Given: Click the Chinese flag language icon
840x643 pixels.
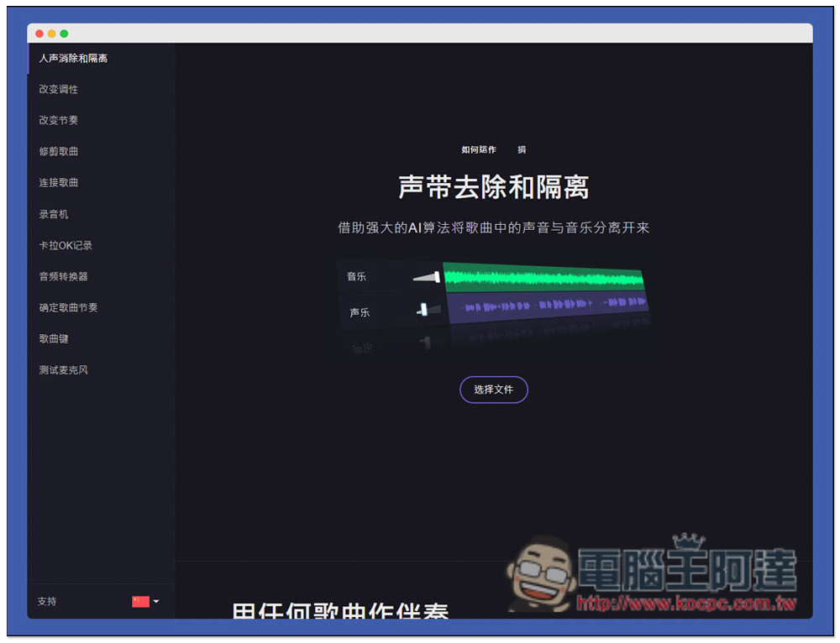Looking at the screenshot, I should pyautogui.click(x=140, y=601).
